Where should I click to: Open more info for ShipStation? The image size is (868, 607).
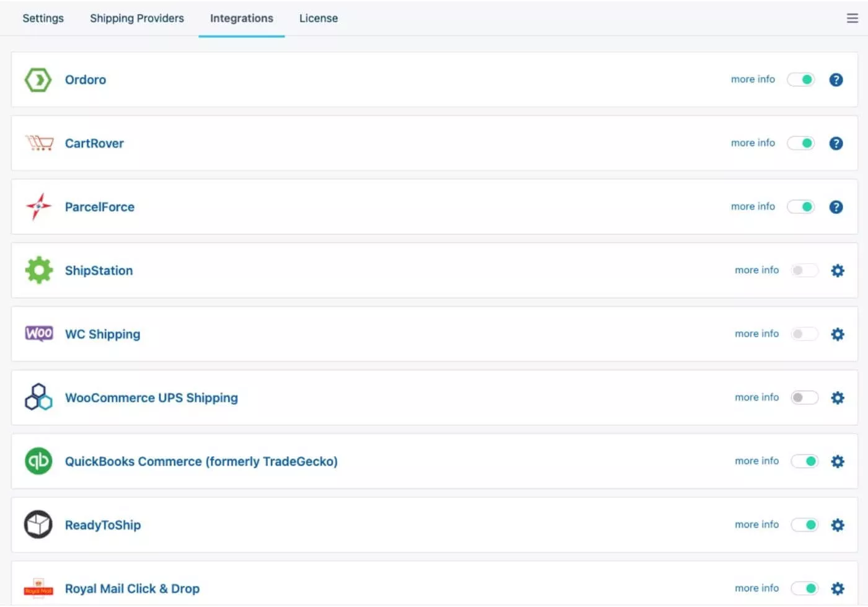[x=756, y=270]
